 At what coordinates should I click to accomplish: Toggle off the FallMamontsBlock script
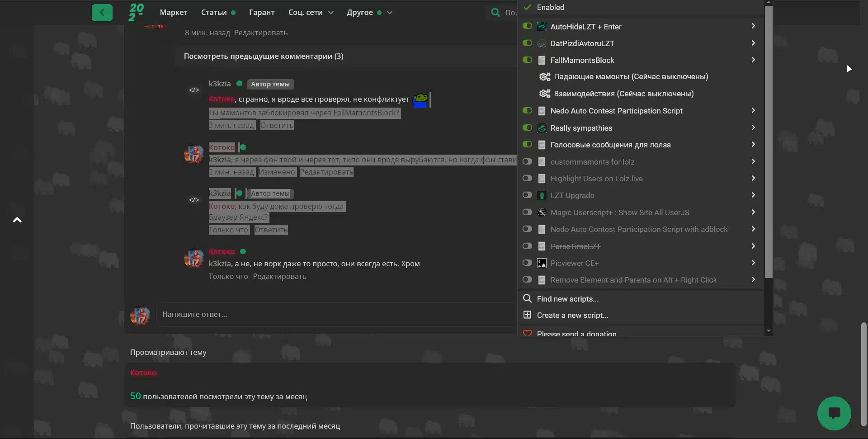[x=527, y=60]
